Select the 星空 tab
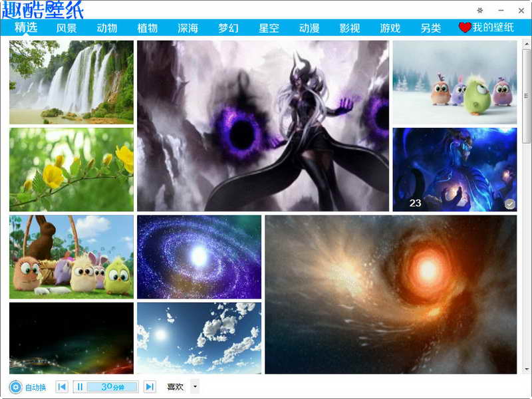 [x=269, y=28]
